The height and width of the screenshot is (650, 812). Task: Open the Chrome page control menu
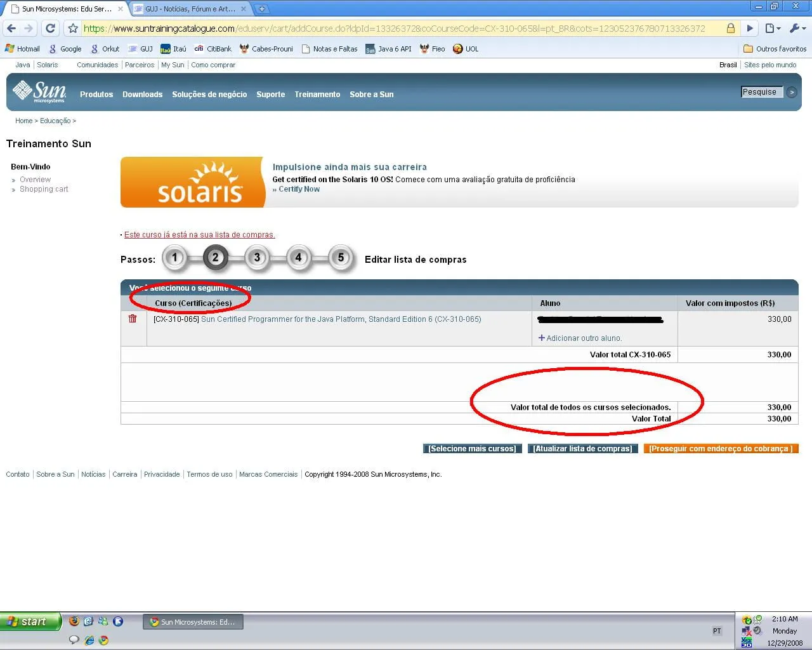[x=772, y=28]
